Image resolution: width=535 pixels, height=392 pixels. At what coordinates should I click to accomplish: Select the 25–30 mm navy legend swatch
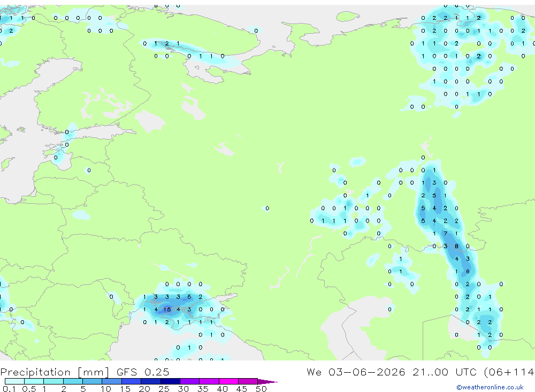click(x=170, y=381)
